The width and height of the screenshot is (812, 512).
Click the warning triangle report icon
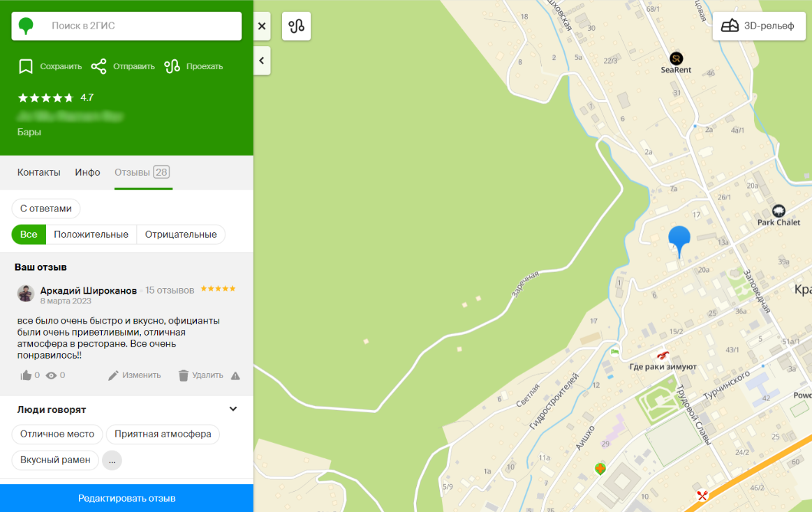point(235,375)
